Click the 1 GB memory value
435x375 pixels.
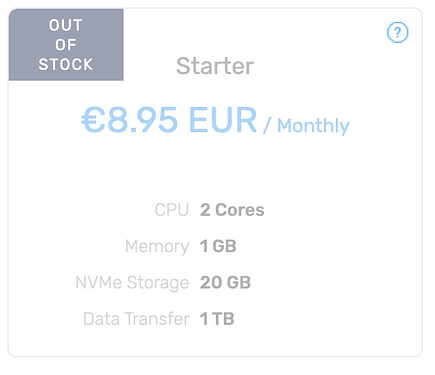tap(218, 246)
